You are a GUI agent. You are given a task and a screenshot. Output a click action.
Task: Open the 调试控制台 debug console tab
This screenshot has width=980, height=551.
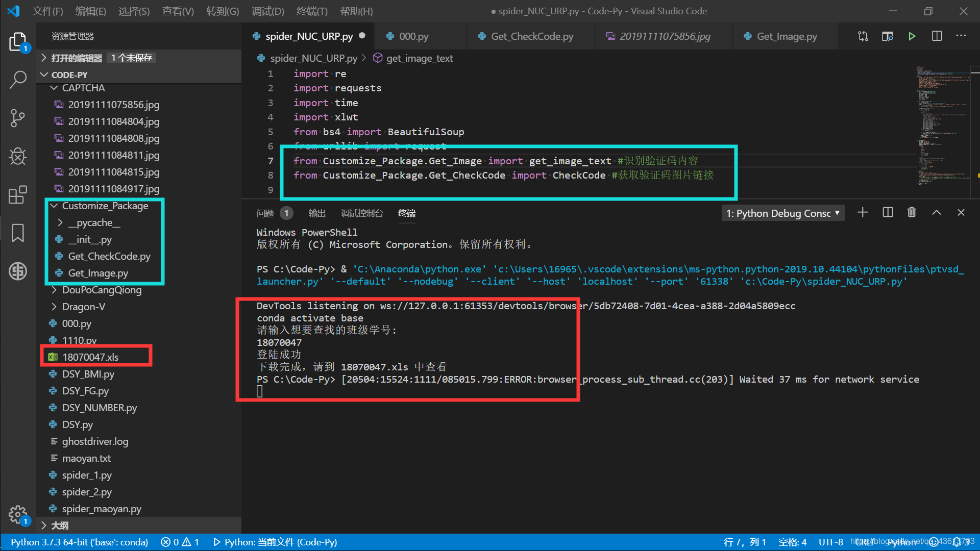[362, 213]
